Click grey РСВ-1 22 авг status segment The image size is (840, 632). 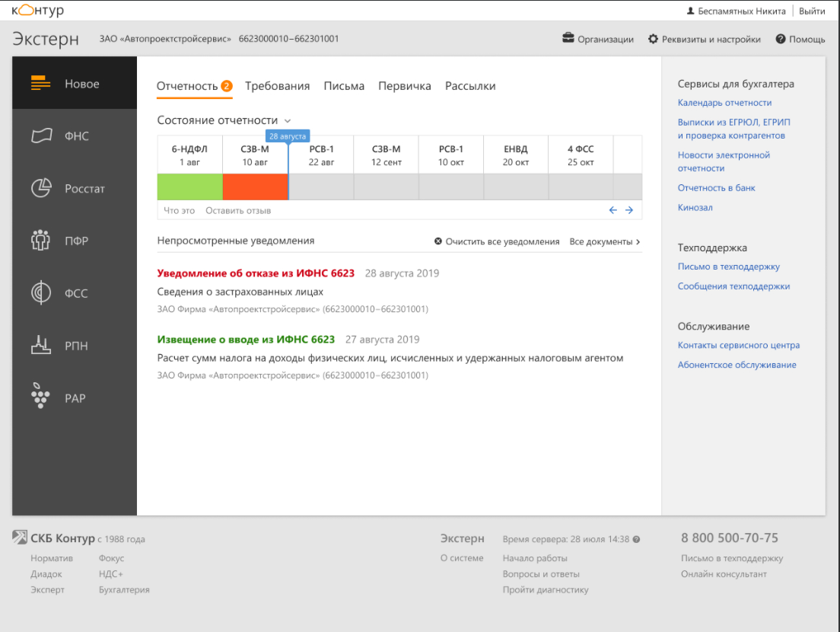(321, 187)
